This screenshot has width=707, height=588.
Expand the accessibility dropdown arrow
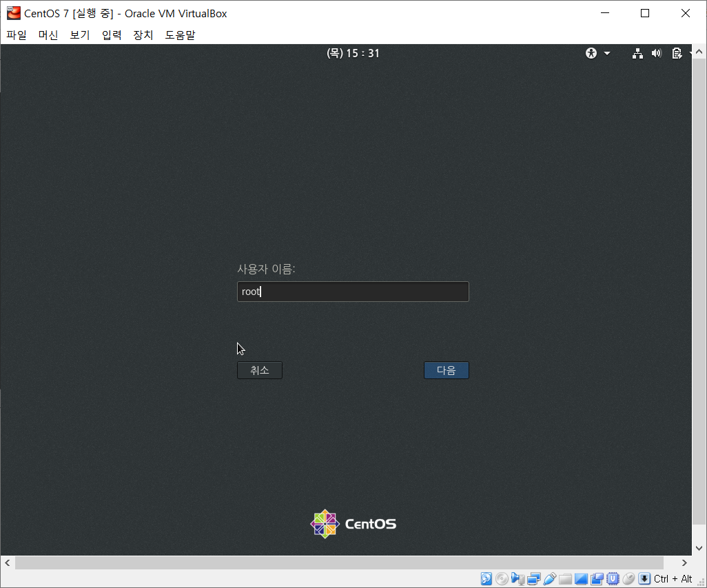click(x=607, y=53)
